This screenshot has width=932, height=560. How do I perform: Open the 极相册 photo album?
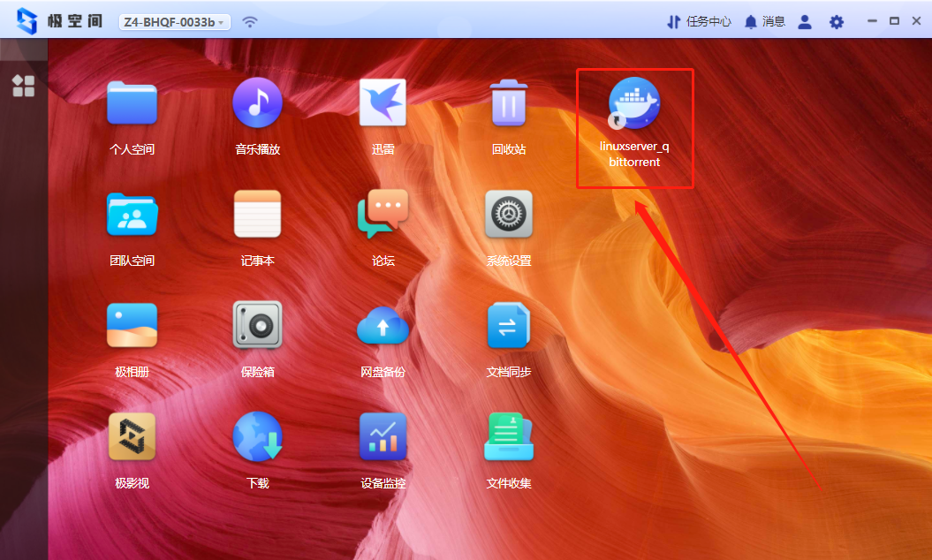click(x=132, y=326)
